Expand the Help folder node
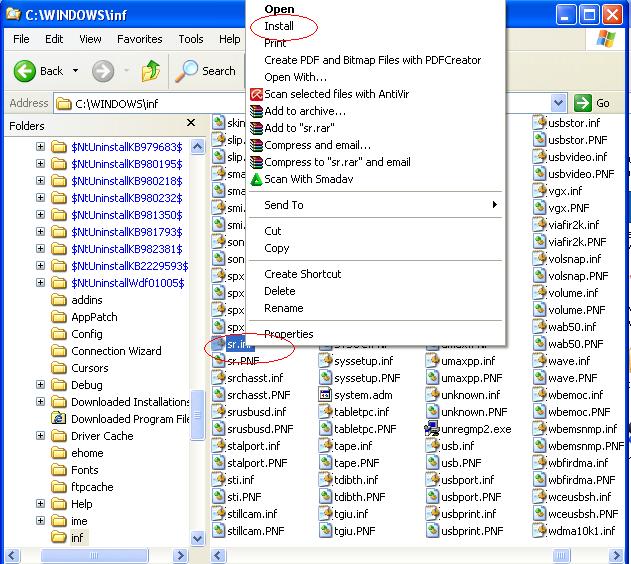 click(x=40, y=504)
